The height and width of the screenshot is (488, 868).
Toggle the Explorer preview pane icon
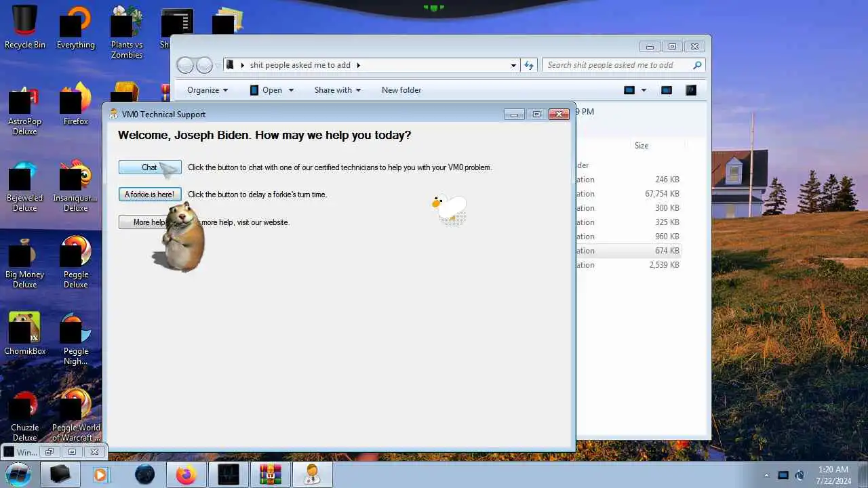click(x=666, y=90)
